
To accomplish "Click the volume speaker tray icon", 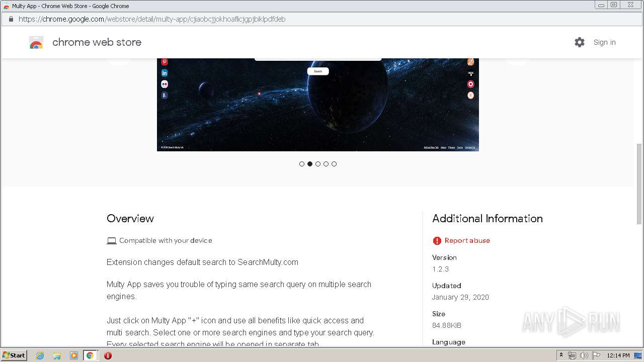I will [x=584, y=355].
